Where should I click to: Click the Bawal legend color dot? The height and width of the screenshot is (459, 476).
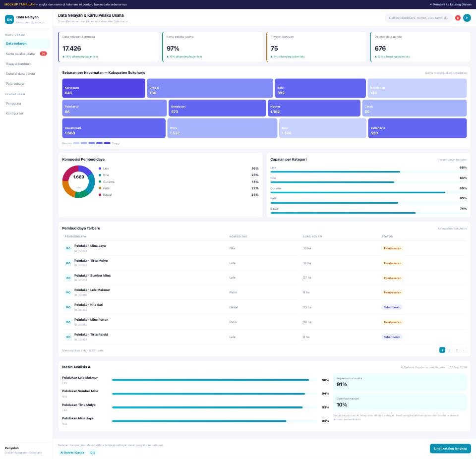coord(100,195)
